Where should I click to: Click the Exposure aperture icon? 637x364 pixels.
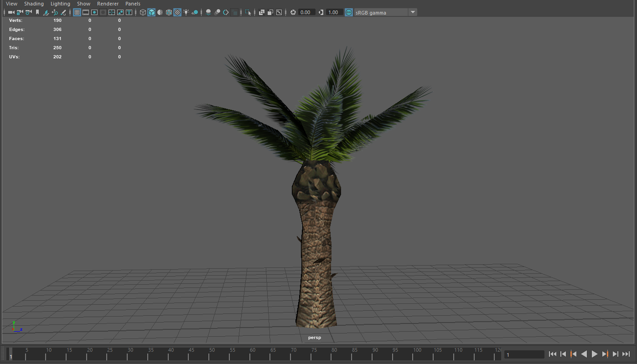293,12
